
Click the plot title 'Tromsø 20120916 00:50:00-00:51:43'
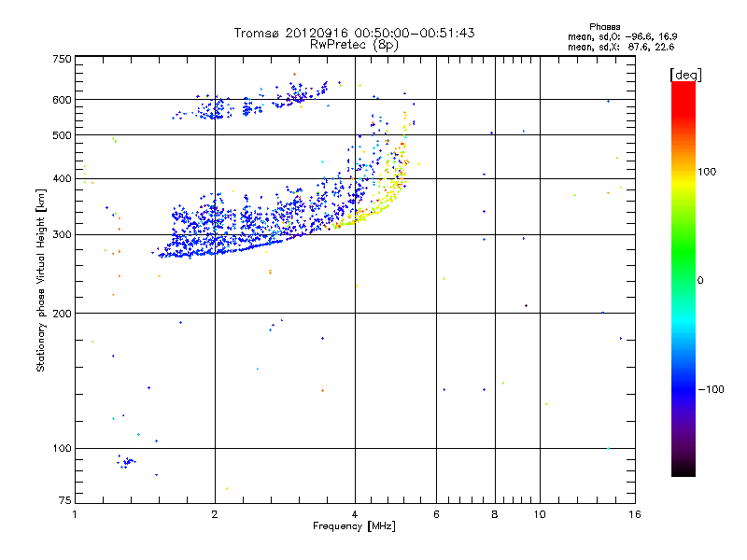click(x=354, y=33)
